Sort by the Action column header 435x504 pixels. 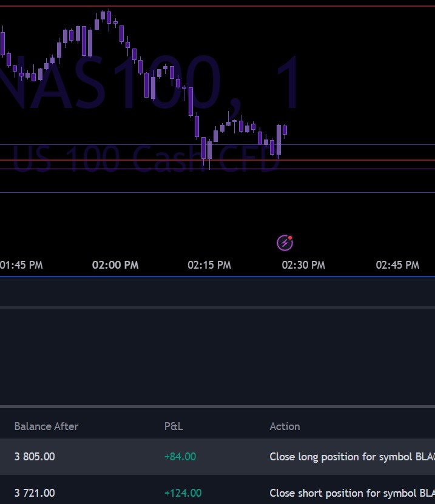click(285, 426)
